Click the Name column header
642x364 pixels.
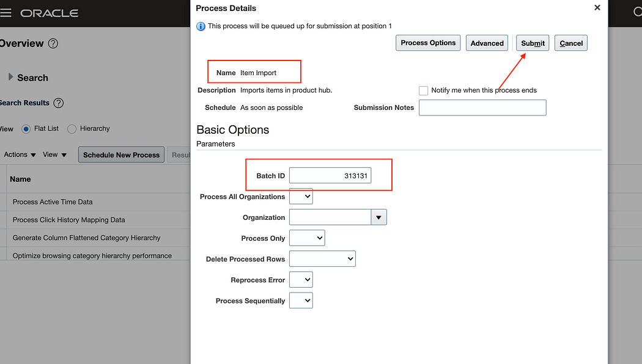click(20, 179)
